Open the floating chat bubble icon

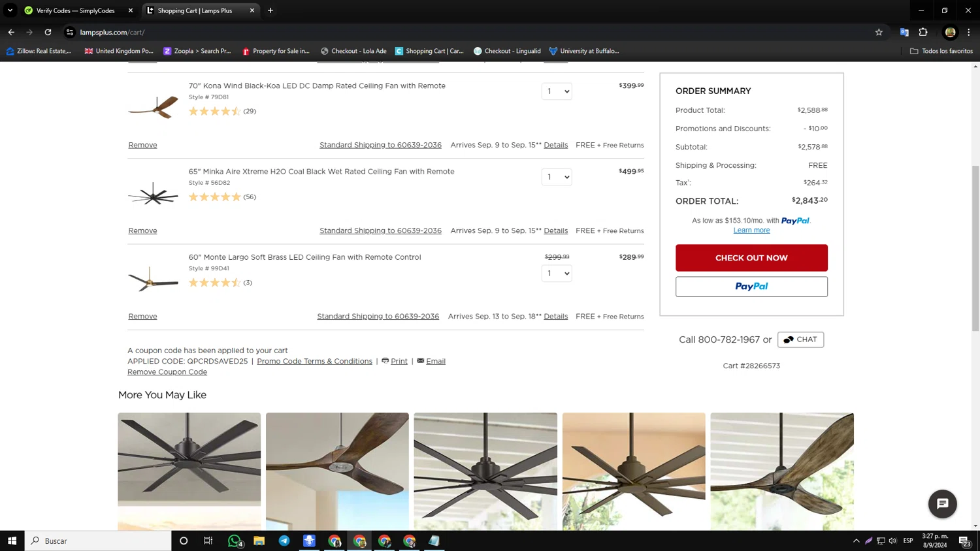click(942, 503)
